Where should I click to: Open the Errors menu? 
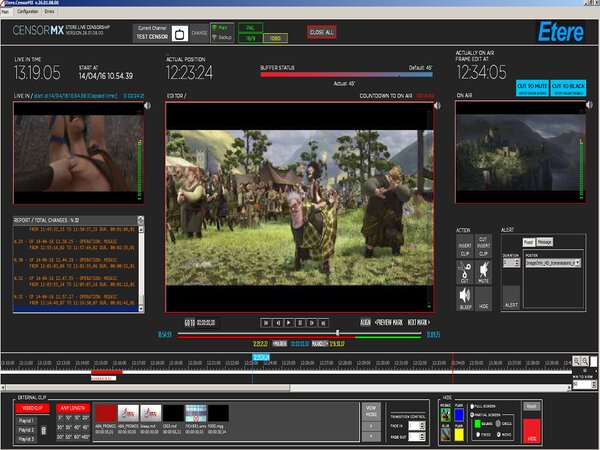(x=49, y=11)
